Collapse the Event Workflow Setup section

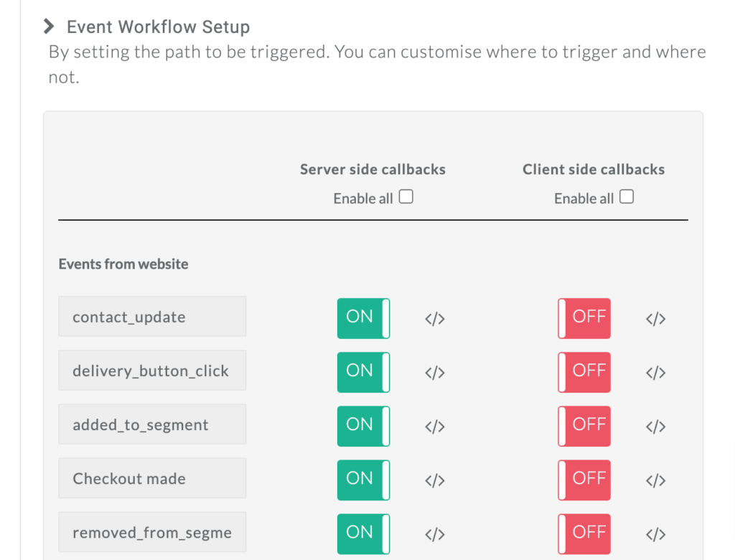tap(49, 27)
